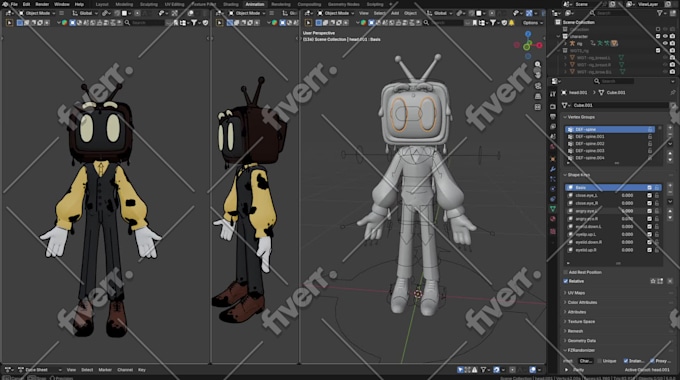Screen dimensions: 680x380
Task: Switch to the Shading workspace tab
Action: (231, 4)
